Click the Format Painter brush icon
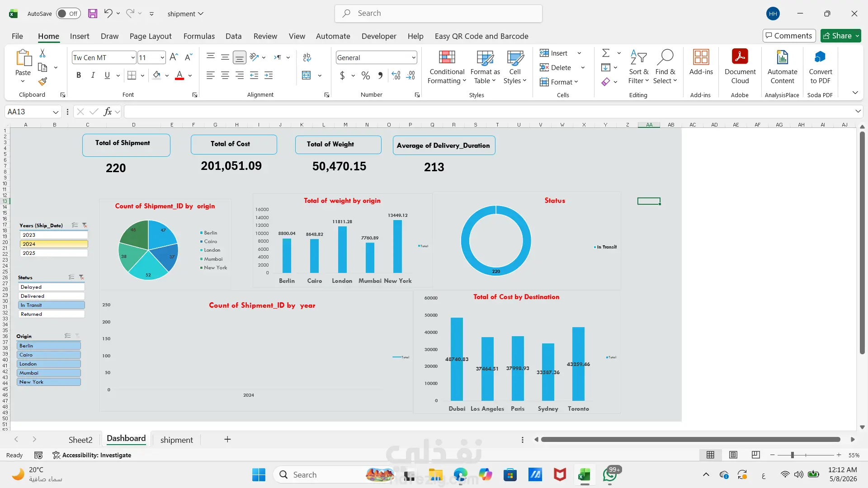Viewport: 868px width, 488px height. tap(42, 81)
